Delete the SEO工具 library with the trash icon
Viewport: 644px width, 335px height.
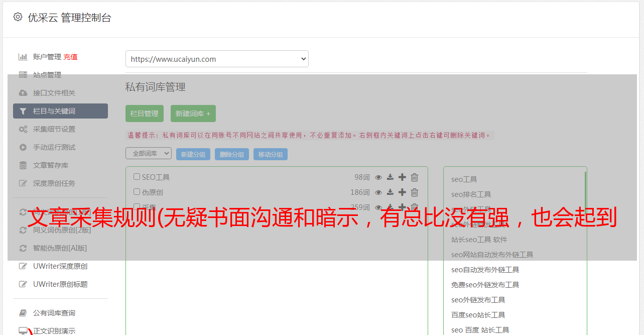(x=415, y=177)
